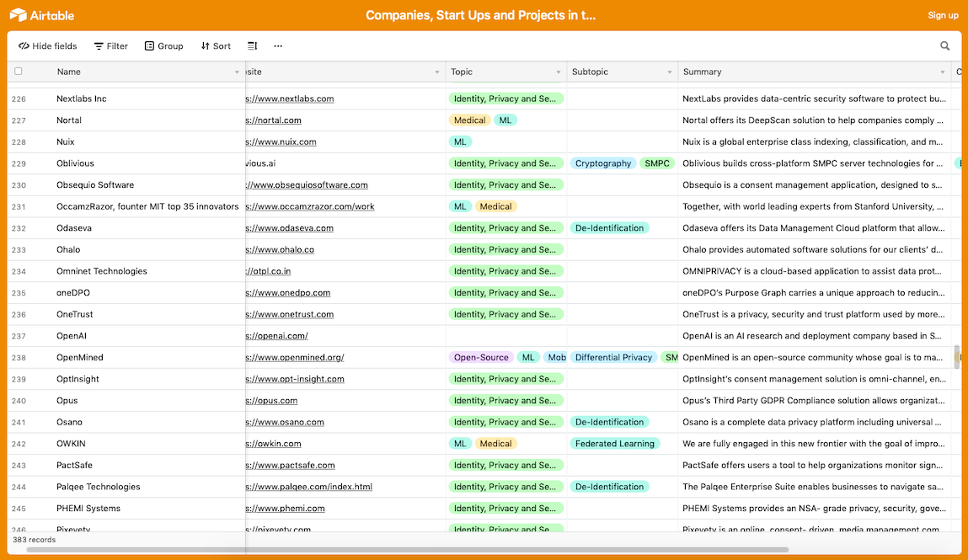Image resolution: width=968 pixels, height=560 pixels.
Task: Expand the Subtopic column dropdown arrow
Action: (x=669, y=72)
